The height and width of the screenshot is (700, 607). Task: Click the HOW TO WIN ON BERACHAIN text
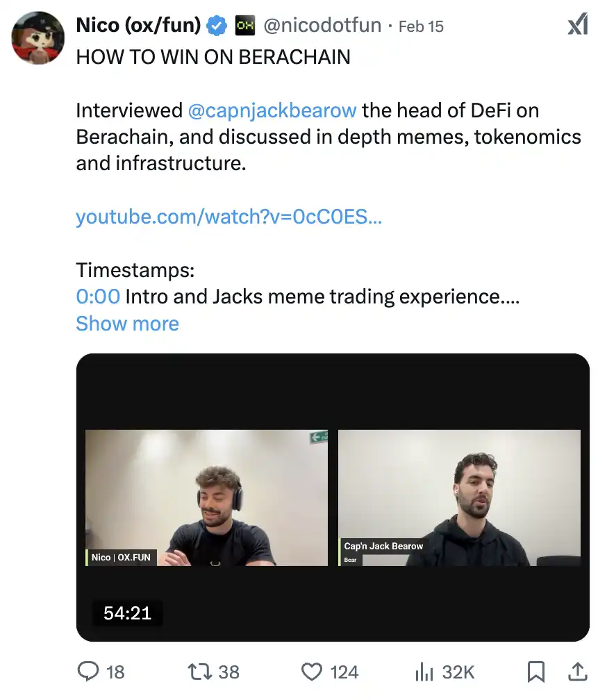coord(213,57)
